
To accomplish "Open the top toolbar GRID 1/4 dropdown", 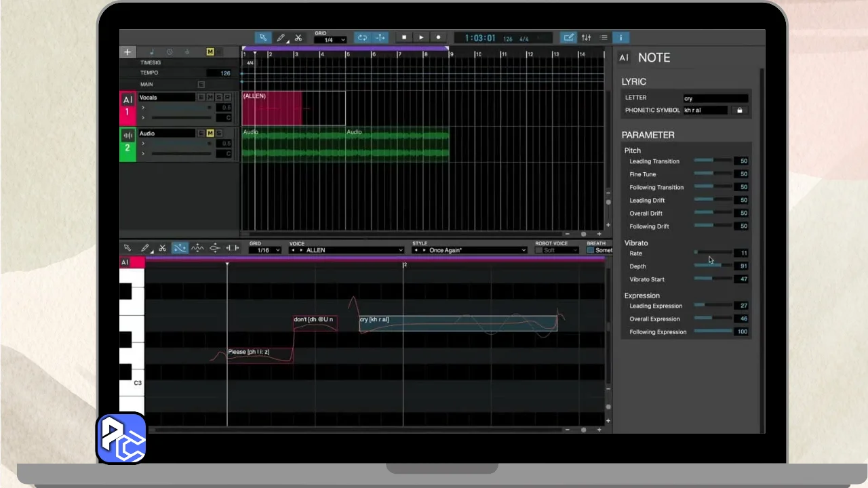I will [331, 40].
